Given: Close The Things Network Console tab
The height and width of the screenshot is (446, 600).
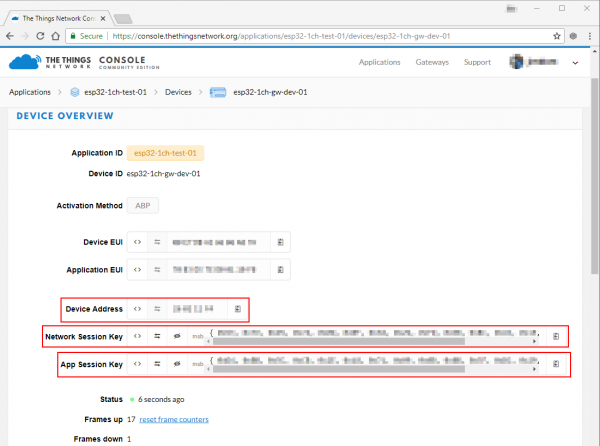Looking at the screenshot, I should [103, 18].
